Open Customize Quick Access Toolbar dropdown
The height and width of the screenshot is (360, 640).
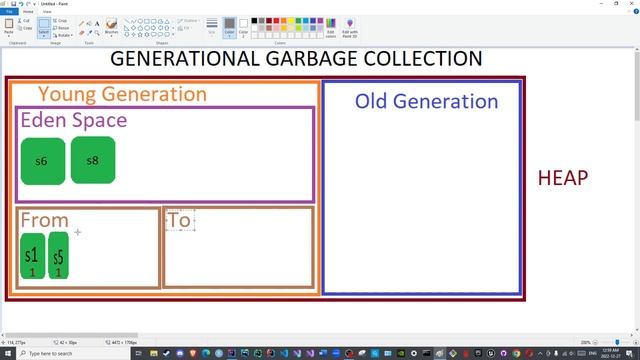(x=34, y=4)
